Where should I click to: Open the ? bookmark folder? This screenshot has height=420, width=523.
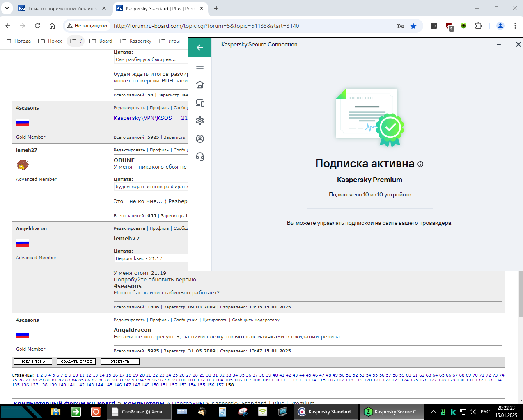[76, 41]
